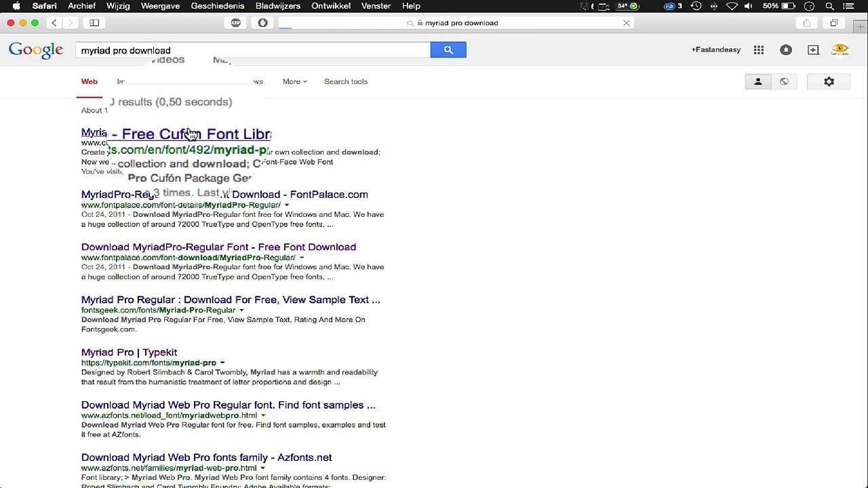Click the Google search box
868x488 pixels.
253,50
